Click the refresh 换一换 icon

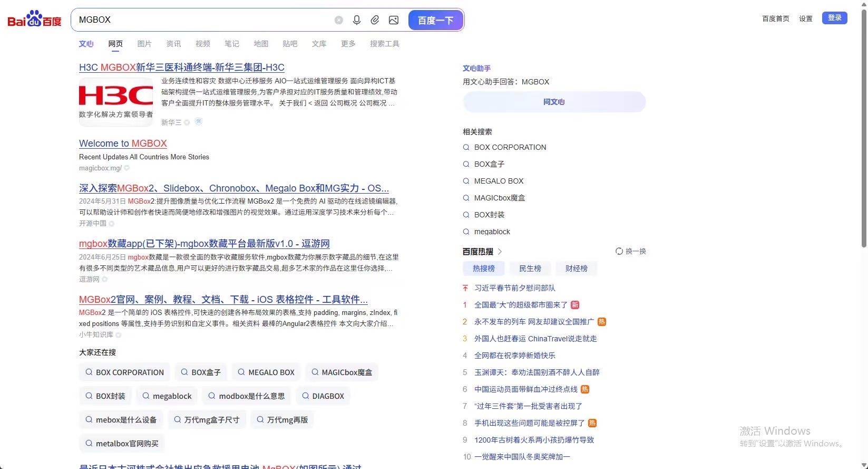coord(619,251)
